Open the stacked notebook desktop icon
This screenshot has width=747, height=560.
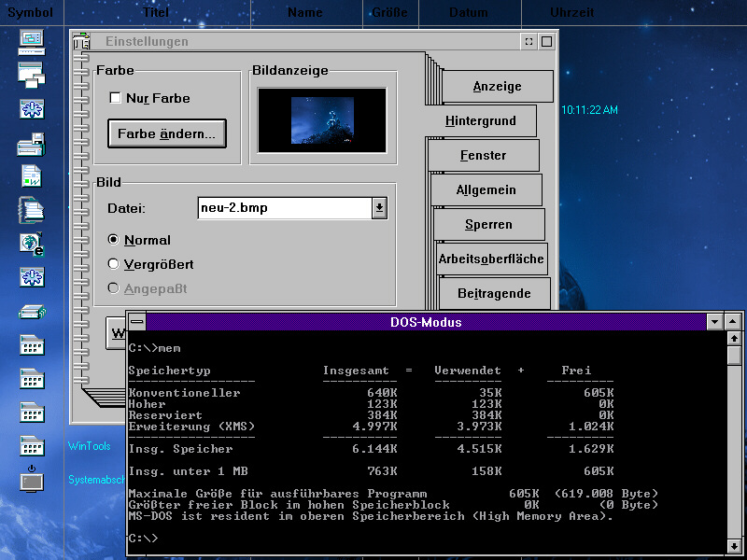[32, 210]
